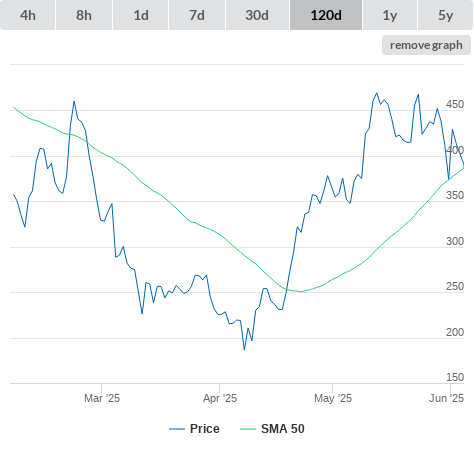Image resolution: width=474 pixels, height=455 pixels.
Task: Select the 4h time range tab
Action: click(x=28, y=15)
